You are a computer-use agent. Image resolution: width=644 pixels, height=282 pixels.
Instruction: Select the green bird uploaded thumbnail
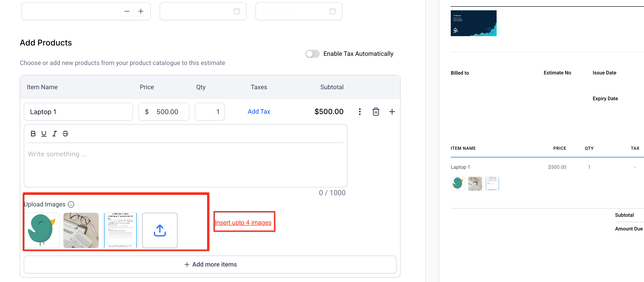coord(42,230)
